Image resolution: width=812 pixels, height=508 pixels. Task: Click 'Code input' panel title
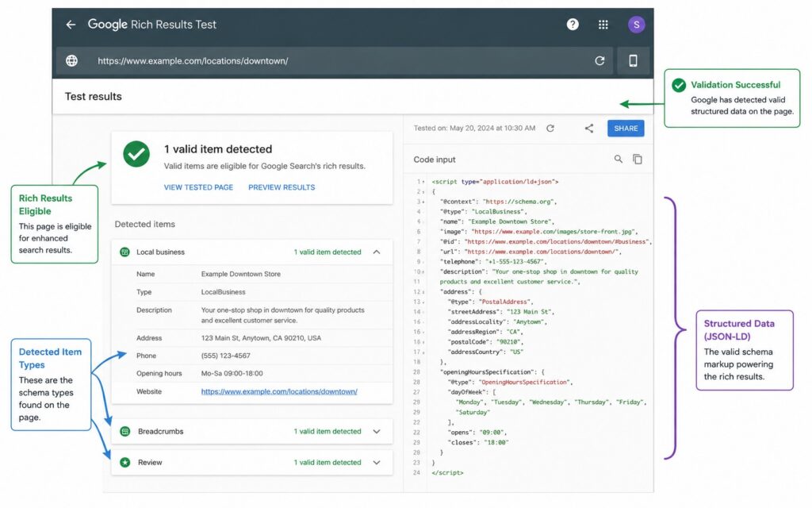pyautogui.click(x=435, y=160)
